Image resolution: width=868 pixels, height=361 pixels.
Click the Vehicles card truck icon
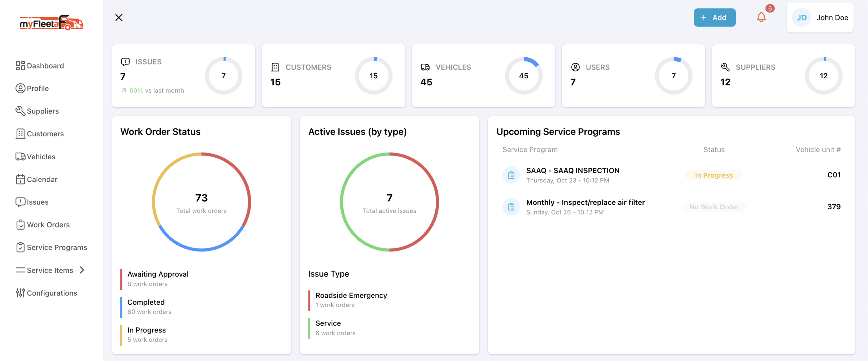[425, 67]
